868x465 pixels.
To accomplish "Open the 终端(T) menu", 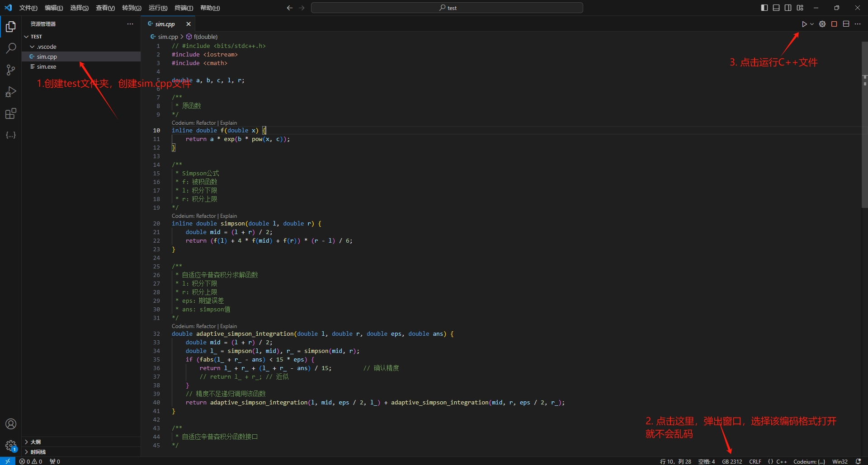I will [x=184, y=8].
